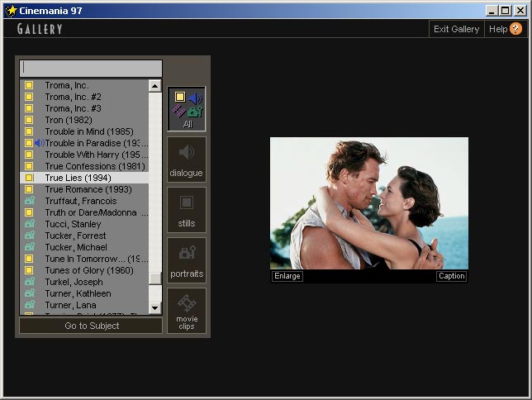Enlarge the True Lies photo
The height and width of the screenshot is (400, 532).
pyautogui.click(x=287, y=276)
